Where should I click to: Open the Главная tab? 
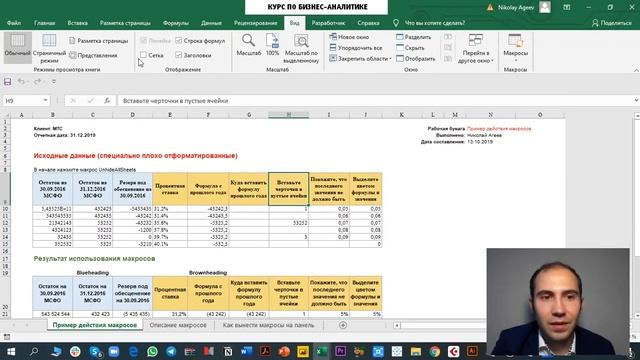point(44,23)
